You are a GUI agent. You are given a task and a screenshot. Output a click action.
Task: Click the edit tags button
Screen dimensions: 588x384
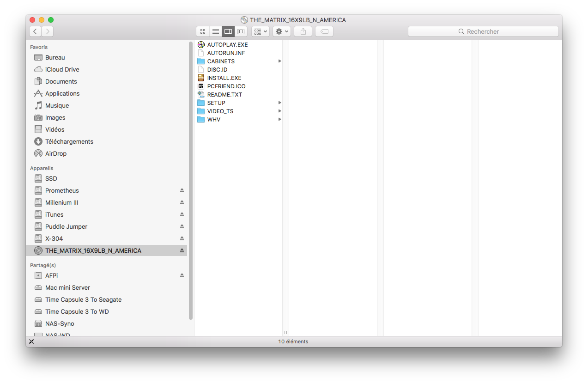324,31
